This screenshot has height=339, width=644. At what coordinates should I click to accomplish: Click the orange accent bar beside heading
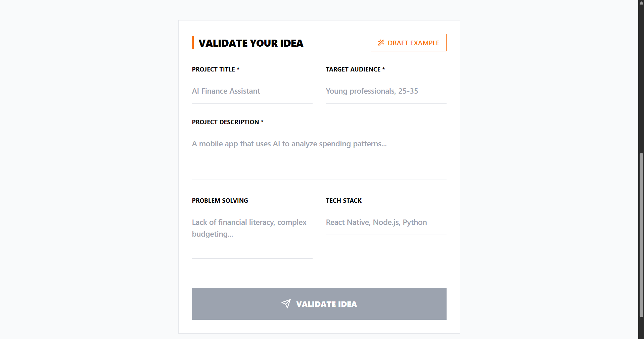(193, 43)
